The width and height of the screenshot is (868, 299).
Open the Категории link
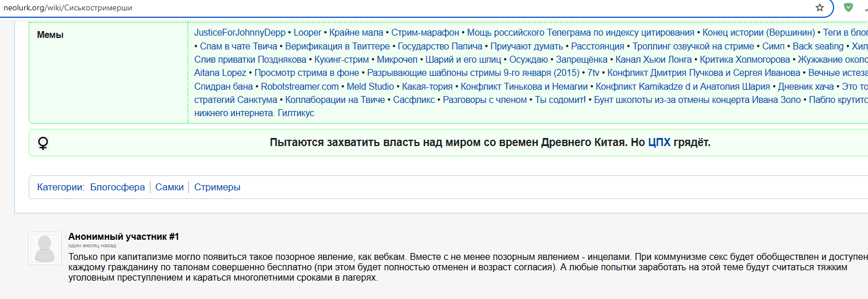[60, 187]
